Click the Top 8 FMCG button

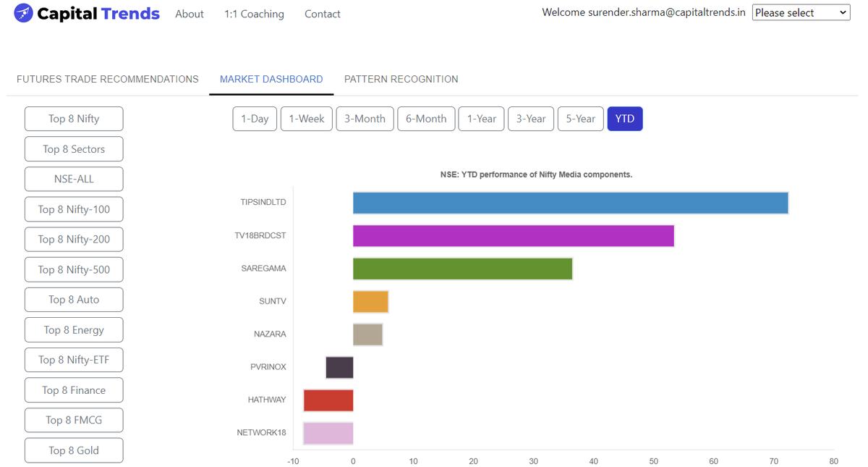pyautogui.click(x=74, y=420)
